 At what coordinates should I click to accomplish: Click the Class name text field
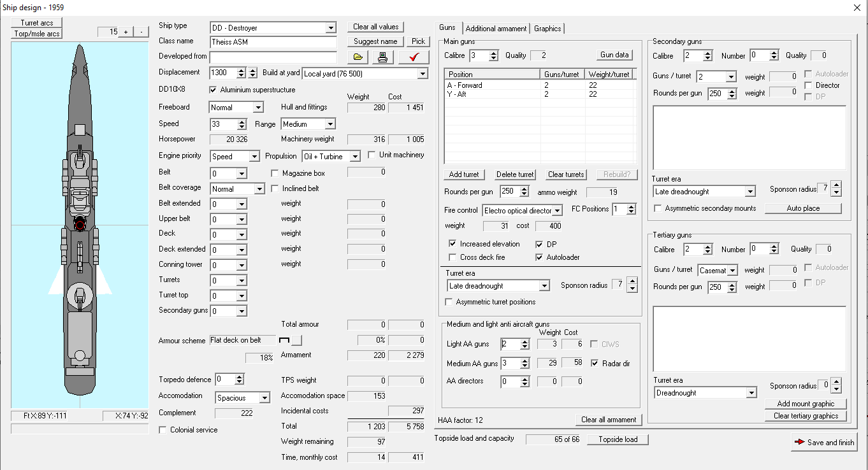click(x=273, y=42)
